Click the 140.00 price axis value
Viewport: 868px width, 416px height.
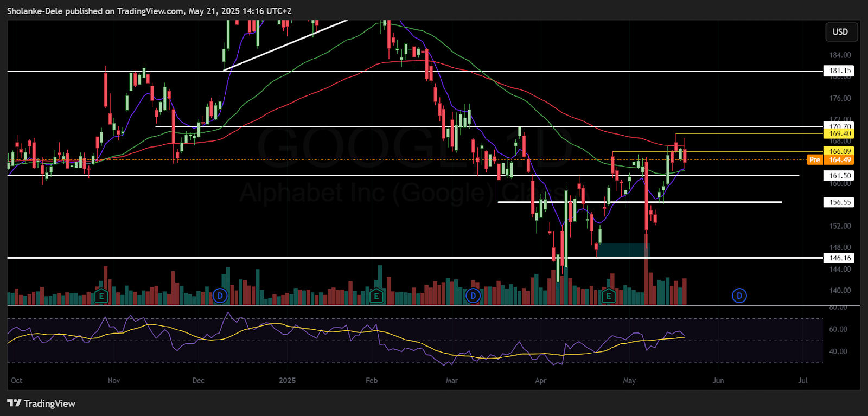pyautogui.click(x=840, y=290)
